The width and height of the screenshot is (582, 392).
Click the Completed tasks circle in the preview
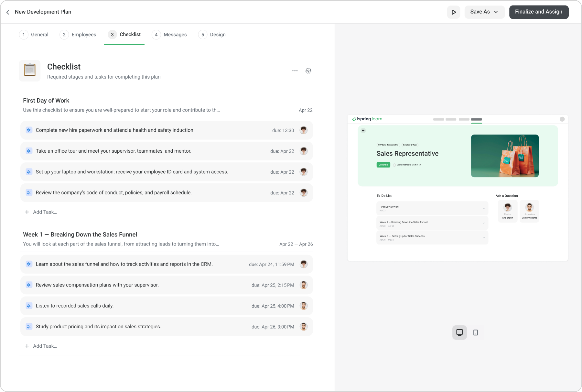(x=395, y=165)
